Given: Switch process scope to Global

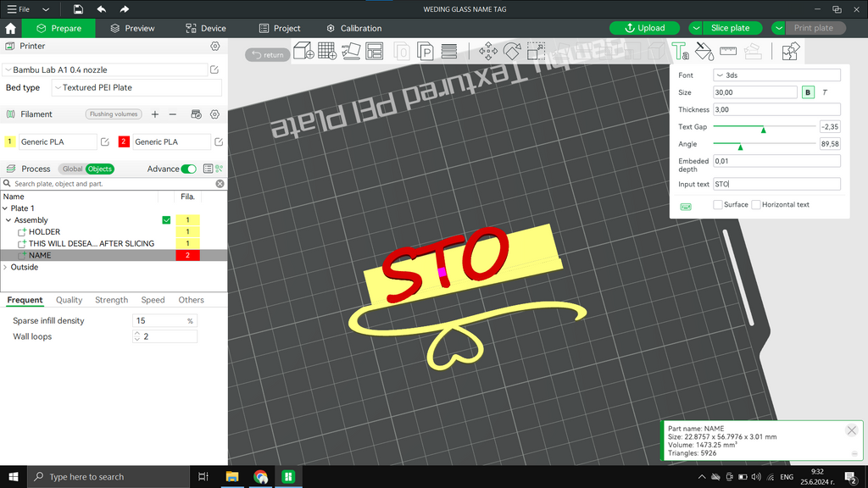Looking at the screenshot, I should [72, 169].
